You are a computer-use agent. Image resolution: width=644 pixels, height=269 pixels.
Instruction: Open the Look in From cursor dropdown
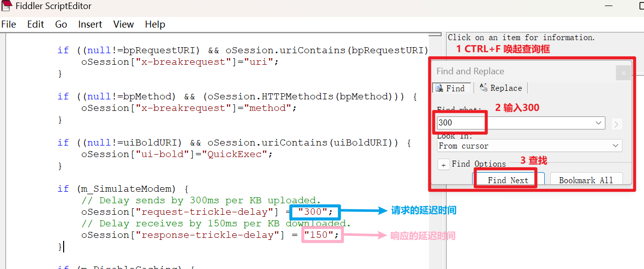pyautogui.click(x=529, y=146)
